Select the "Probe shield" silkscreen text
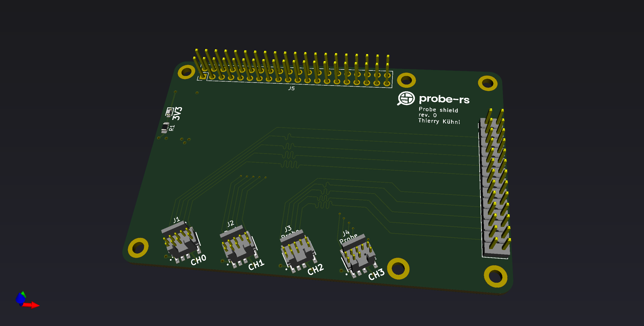This screenshot has width=644, height=326. click(438, 110)
